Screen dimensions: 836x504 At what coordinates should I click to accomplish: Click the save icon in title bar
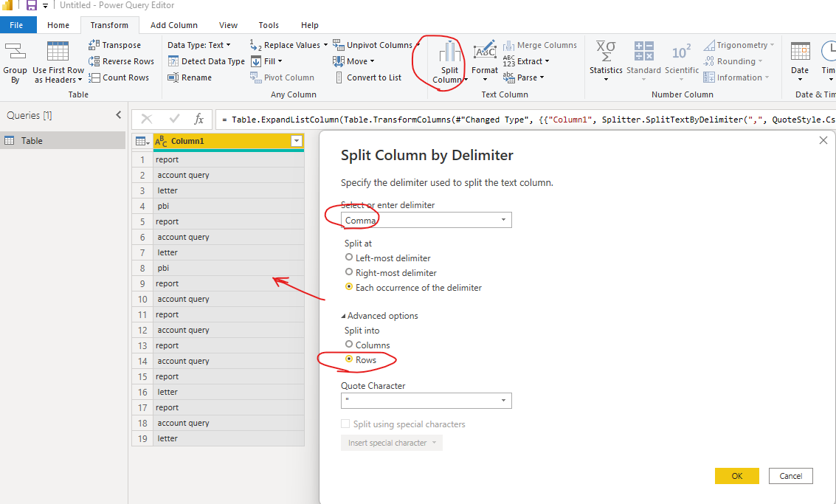point(32,5)
